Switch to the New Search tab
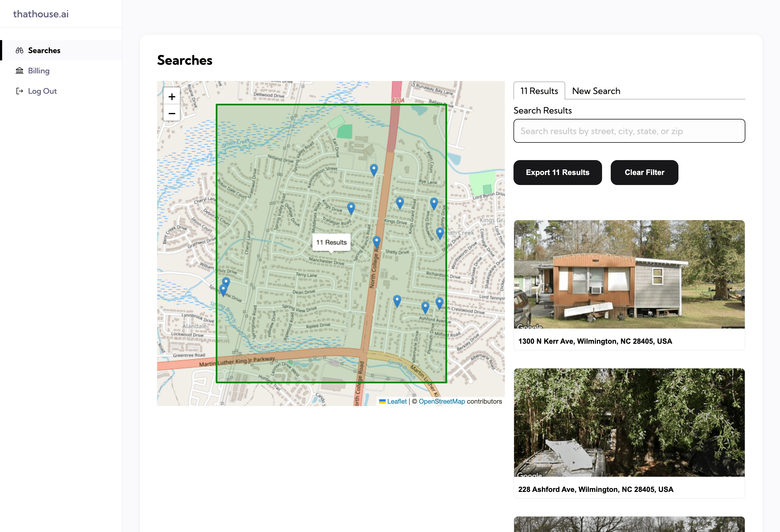 [x=596, y=91]
